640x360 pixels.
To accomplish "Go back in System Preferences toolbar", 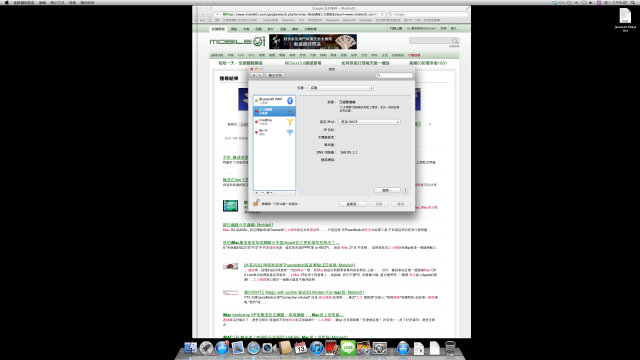I will (254, 75).
